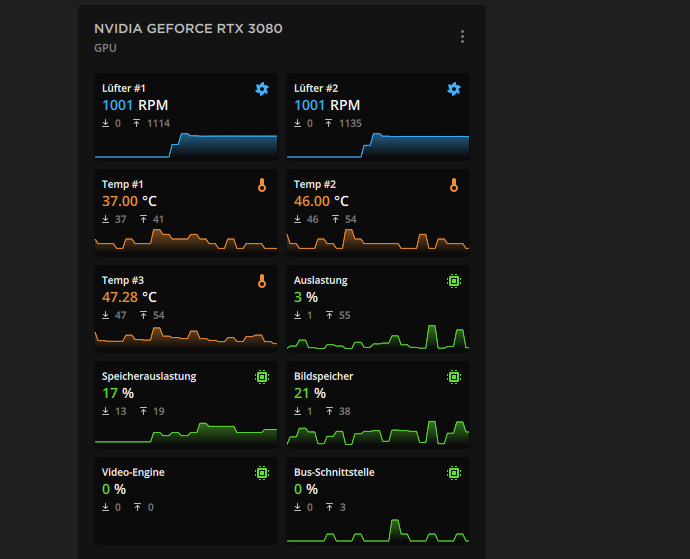Screen dimensions: 690x559
Task: Select the Speicherauslastung graph
Action: pyautogui.click(x=186, y=434)
